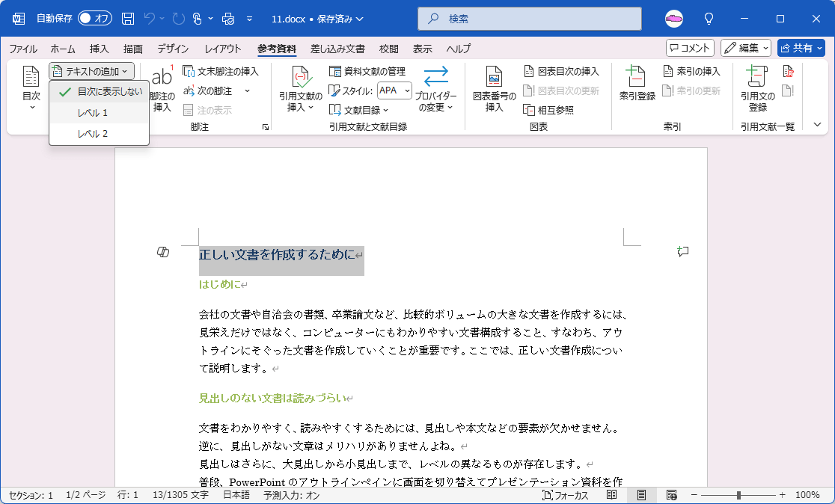The image size is (835, 504).
Task: Switch to the 校閲 tab
Action: point(389,49)
